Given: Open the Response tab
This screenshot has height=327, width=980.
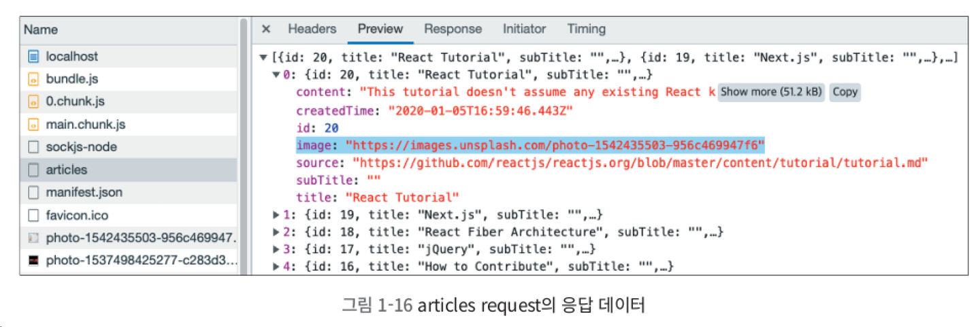Looking at the screenshot, I should tap(453, 29).
